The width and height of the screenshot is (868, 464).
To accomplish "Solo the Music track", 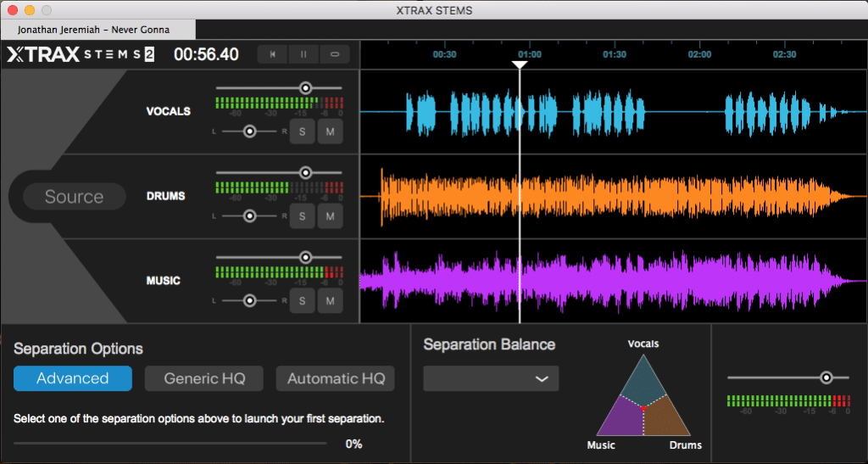I will [x=303, y=300].
